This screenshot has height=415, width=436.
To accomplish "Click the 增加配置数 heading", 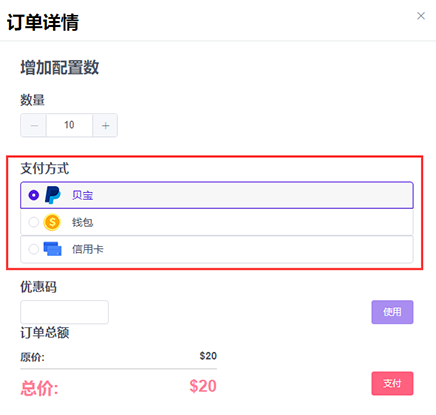I will pyautogui.click(x=60, y=68).
